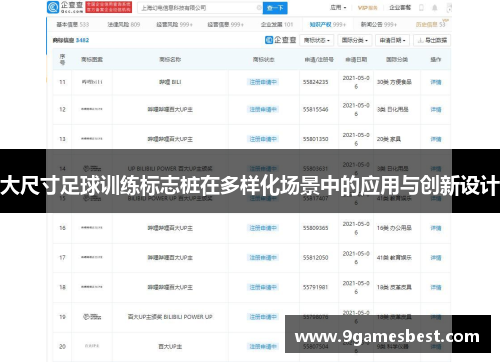This screenshot has width=500, height=362.
Task: Click the trademark image in row 12
Action: tap(92, 109)
